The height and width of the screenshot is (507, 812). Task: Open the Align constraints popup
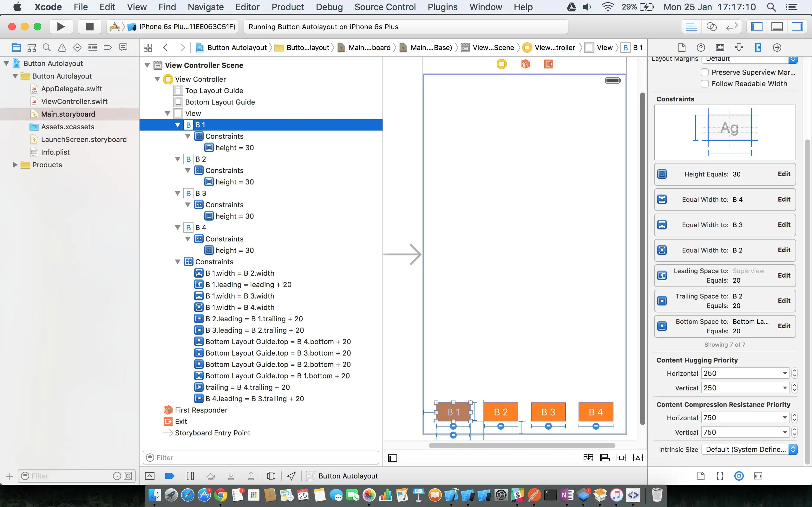605,458
